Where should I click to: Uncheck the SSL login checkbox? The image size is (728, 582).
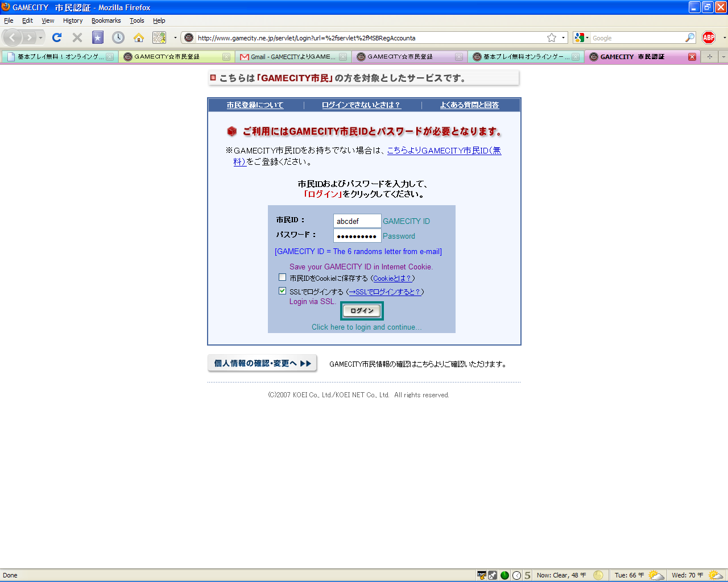coord(282,291)
